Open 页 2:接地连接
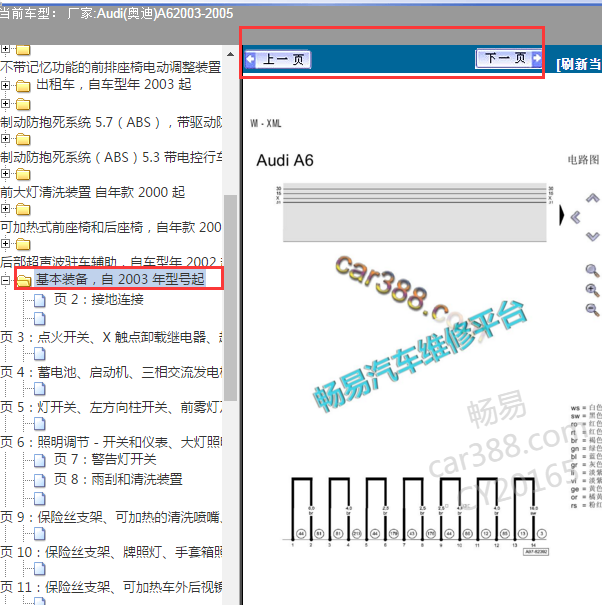602x605 pixels. tap(98, 299)
